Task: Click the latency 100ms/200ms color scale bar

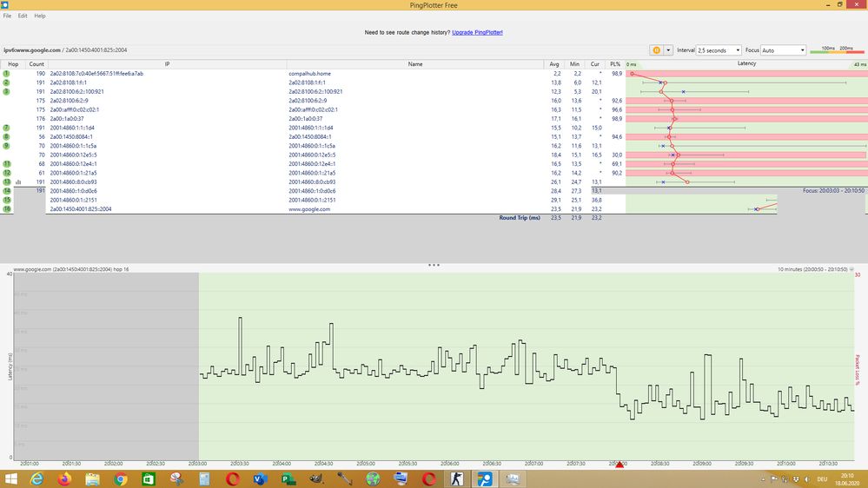Action: click(x=837, y=50)
